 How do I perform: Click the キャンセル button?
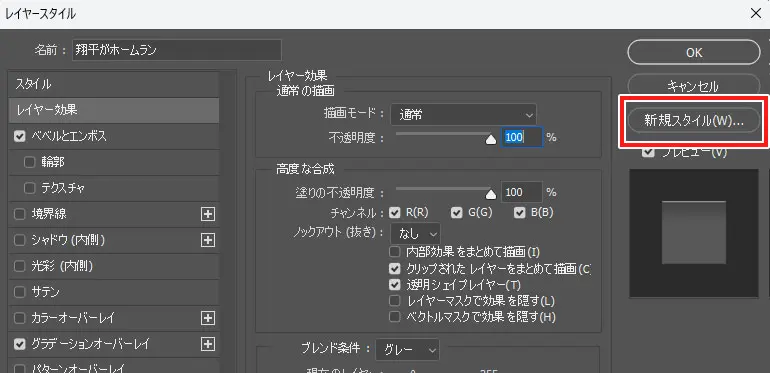(694, 85)
